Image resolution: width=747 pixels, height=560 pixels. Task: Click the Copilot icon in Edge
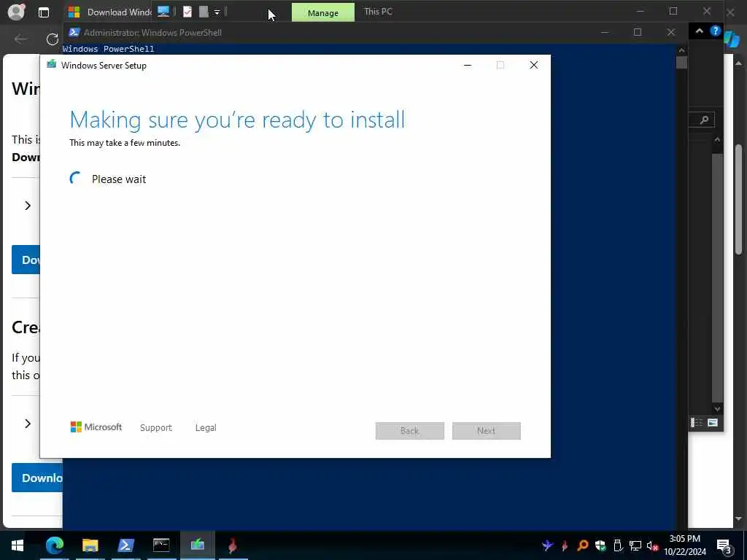[x=732, y=39]
